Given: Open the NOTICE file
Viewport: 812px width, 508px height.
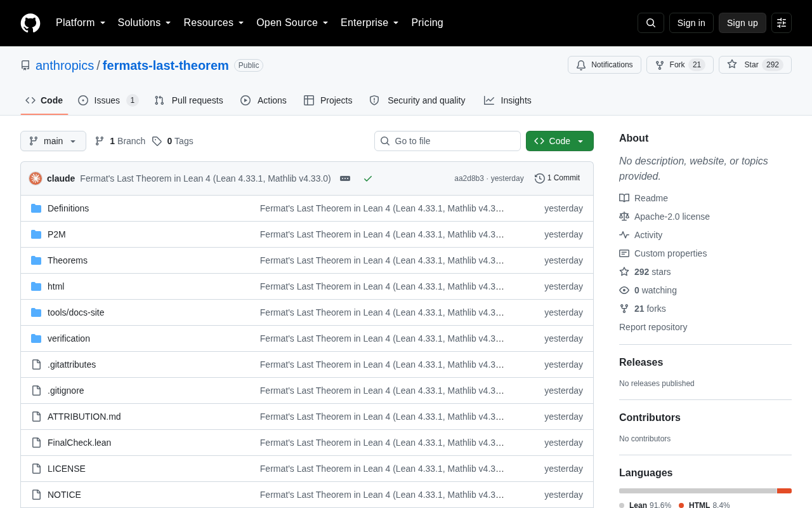Looking at the screenshot, I should tap(64, 495).
